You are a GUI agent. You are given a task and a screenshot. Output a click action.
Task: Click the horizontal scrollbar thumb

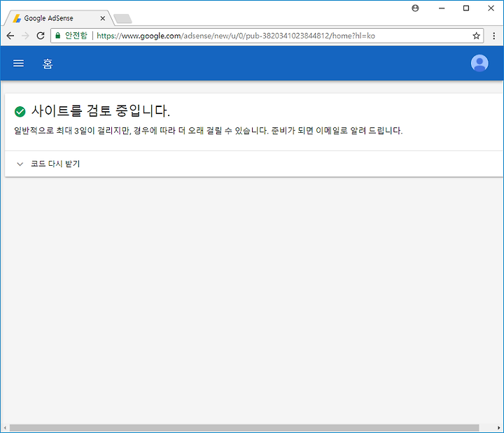[244, 428]
